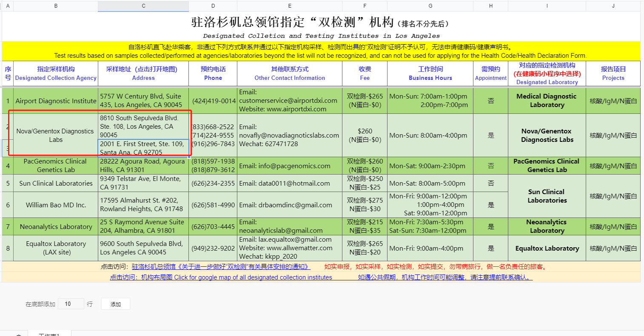
Task: Click the Designated Laboratory header cell
Action: pyautogui.click(x=547, y=73)
